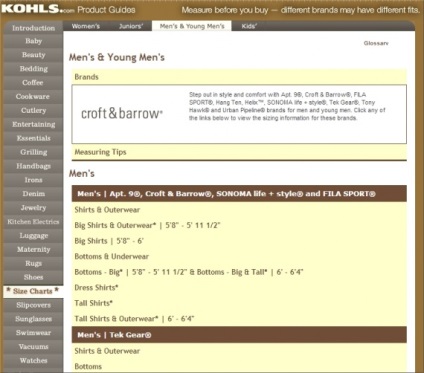This screenshot has width=424, height=373.
Task: Click the Men's Tek Gear section header
Action: (x=239, y=335)
